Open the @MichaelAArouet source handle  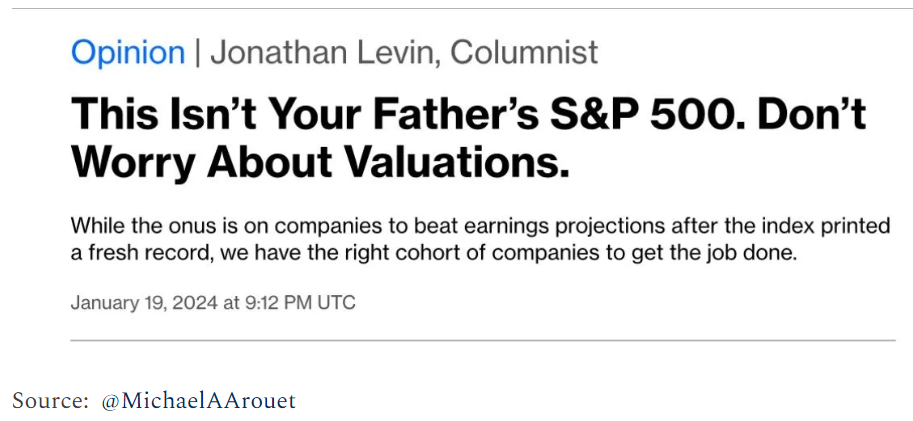tap(198, 401)
